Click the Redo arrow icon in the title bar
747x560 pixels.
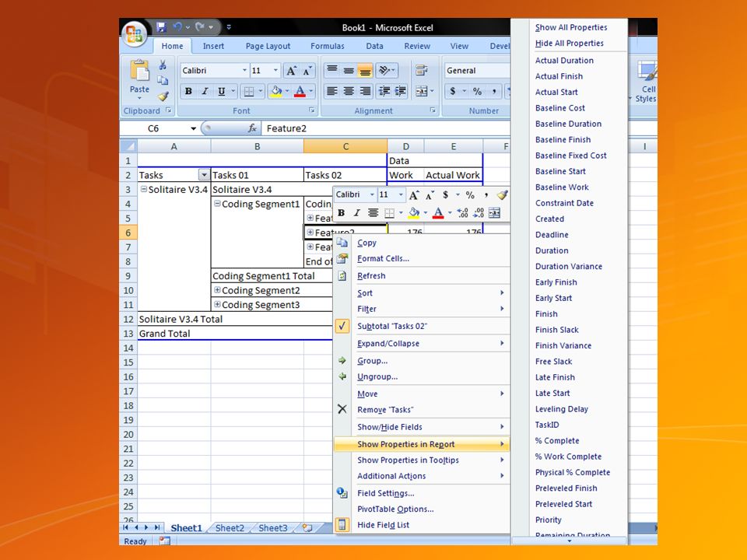pos(200,27)
